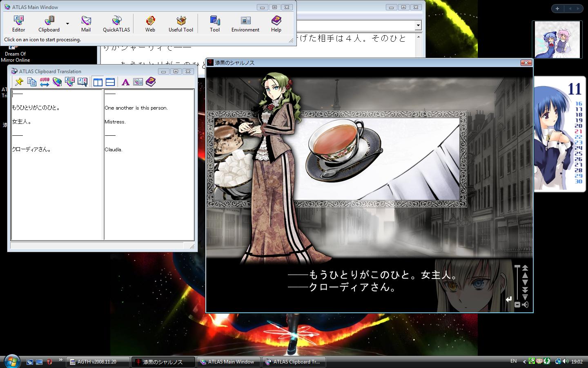Launch Clipboard translation from ATLAS Main Window

49,24
